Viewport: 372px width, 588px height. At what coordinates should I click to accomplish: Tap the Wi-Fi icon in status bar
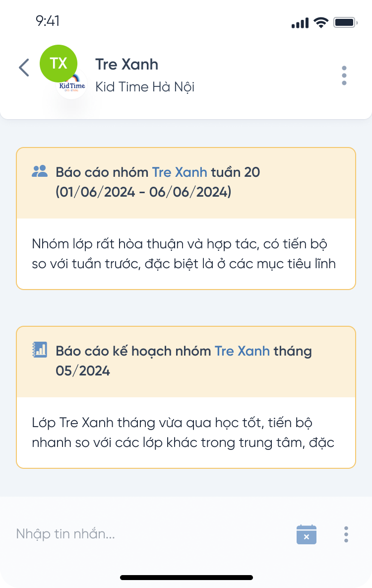(321, 22)
